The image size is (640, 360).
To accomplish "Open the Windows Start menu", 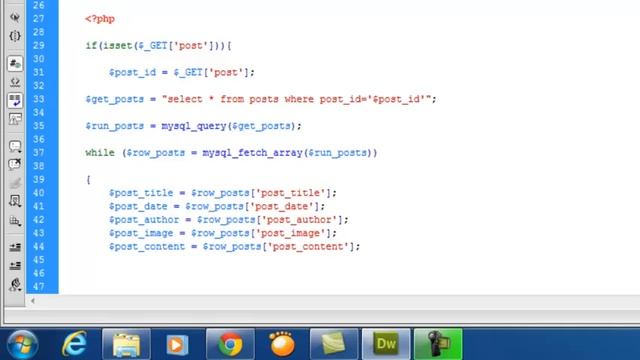I will pos(22,344).
